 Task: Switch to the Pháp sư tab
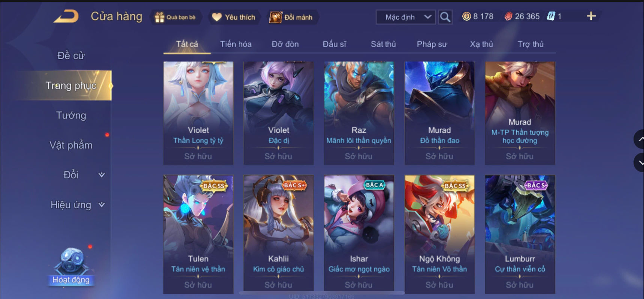(432, 44)
